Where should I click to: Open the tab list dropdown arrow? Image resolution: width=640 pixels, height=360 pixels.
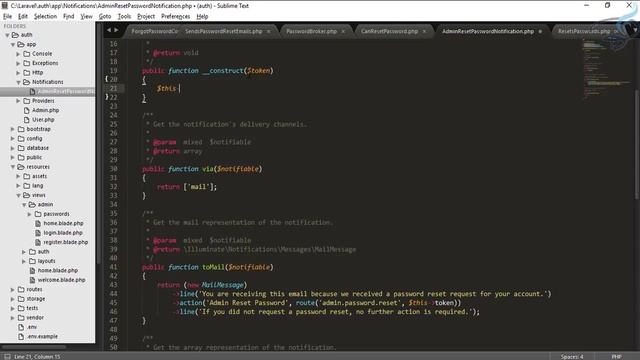click(635, 30)
